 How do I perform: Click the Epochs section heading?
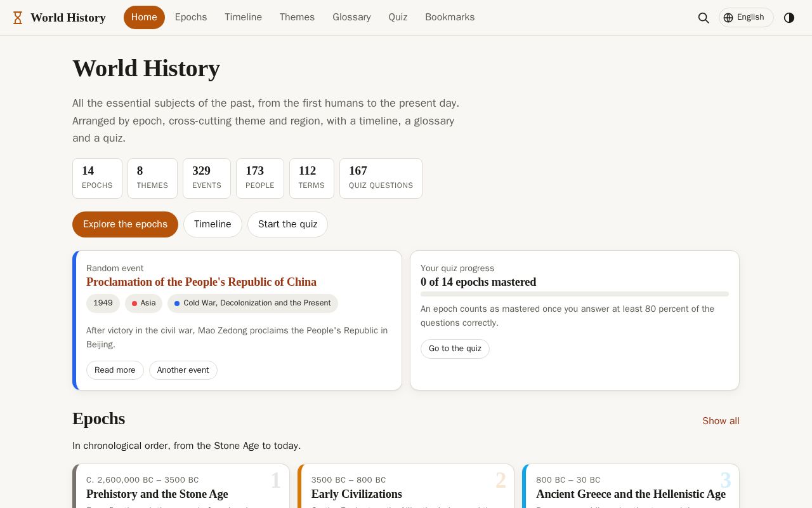pos(98,418)
